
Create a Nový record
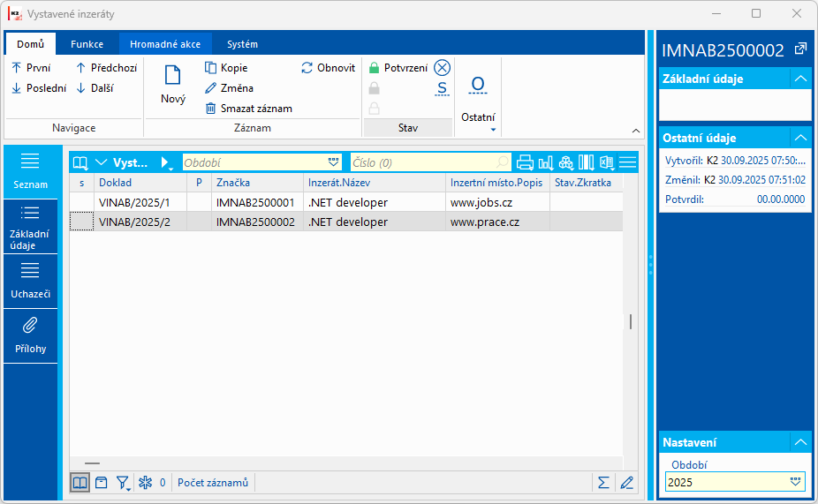click(x=172, y=85)
